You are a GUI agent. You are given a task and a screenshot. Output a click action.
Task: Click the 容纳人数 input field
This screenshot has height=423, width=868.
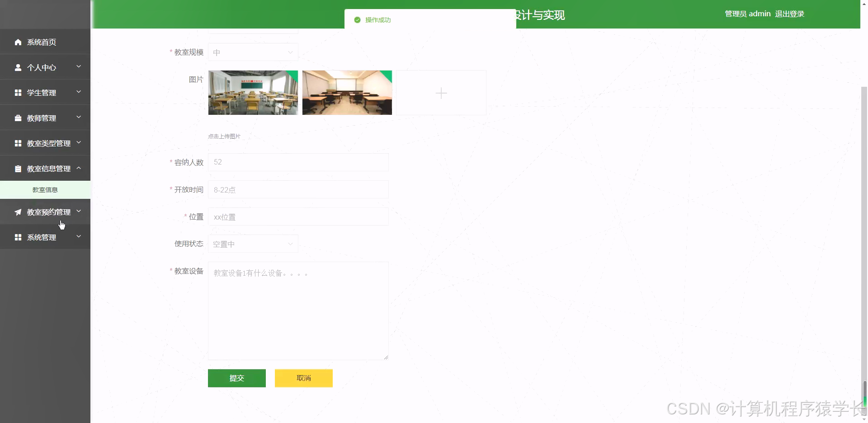click(298, 162)
